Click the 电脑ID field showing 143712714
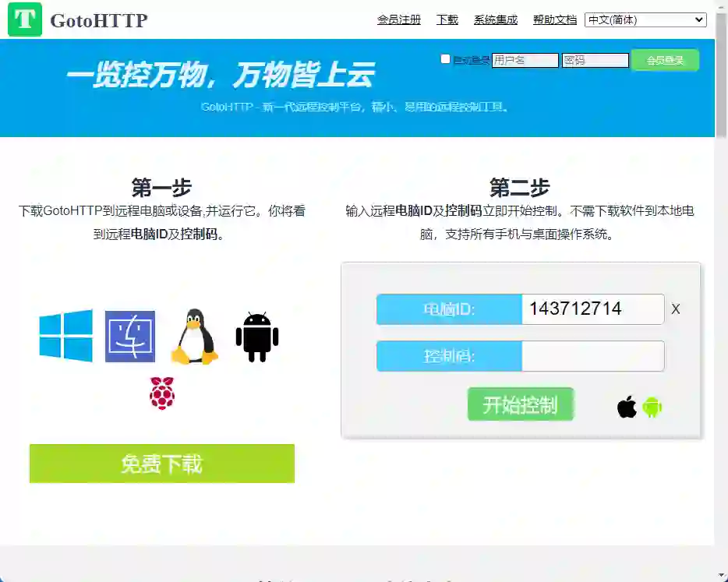The image size is (728, 582). tap(593, 309)
